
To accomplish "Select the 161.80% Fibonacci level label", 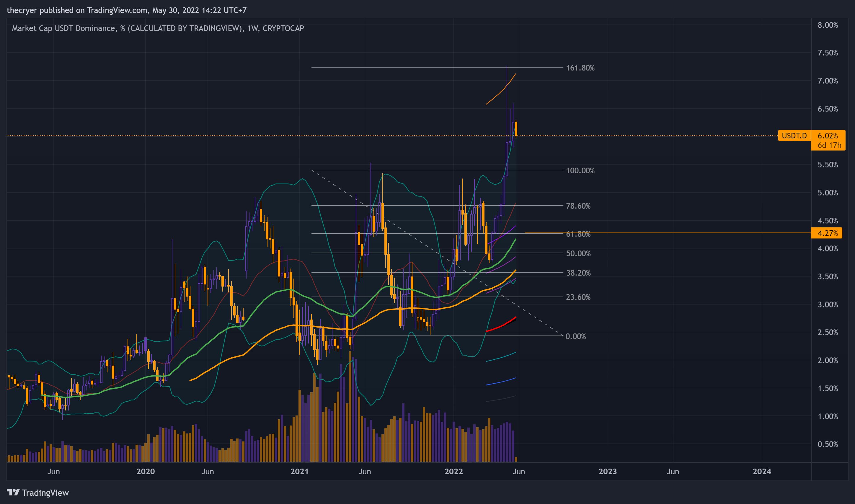I will 580,68.
